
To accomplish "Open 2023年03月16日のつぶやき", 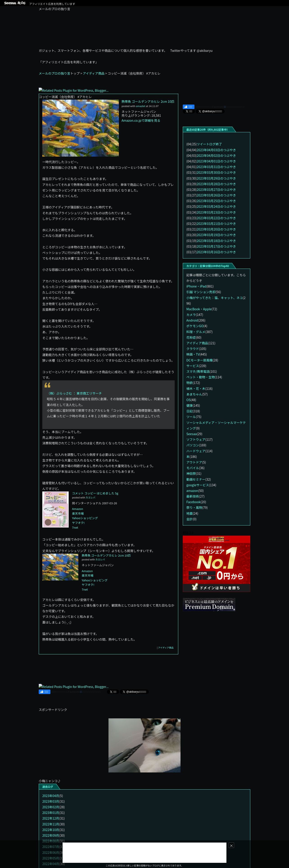I will click(x=216, y=252).
